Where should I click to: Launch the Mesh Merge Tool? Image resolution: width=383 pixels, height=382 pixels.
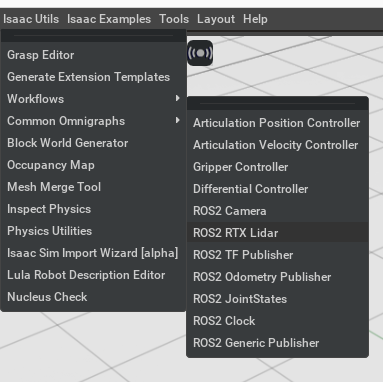click(x=93, y=187)
